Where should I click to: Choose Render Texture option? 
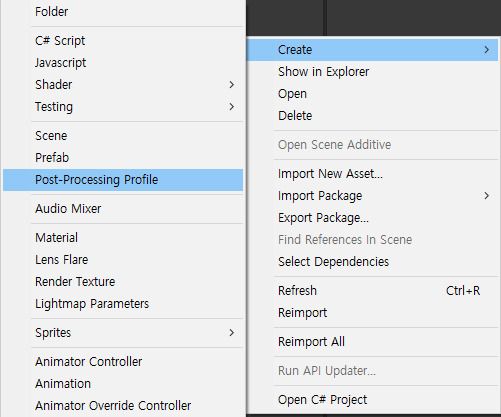(x=123, y=282)
